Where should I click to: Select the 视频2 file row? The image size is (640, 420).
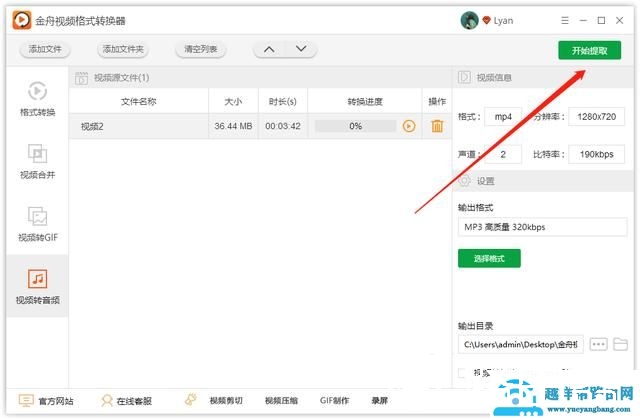[260, 126]
